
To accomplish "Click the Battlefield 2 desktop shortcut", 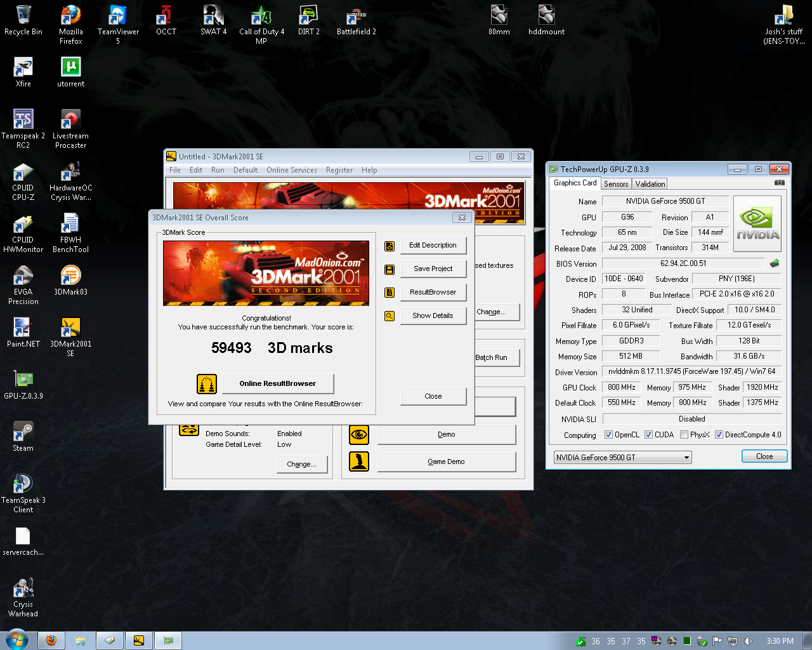I will [x=356, y=20].
